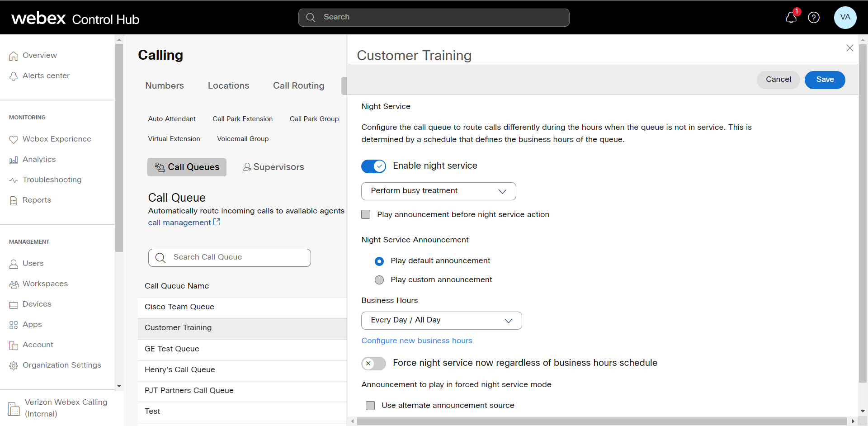
Task: Open Organization Settings gear icon
Action: click(x=14, y=365)
